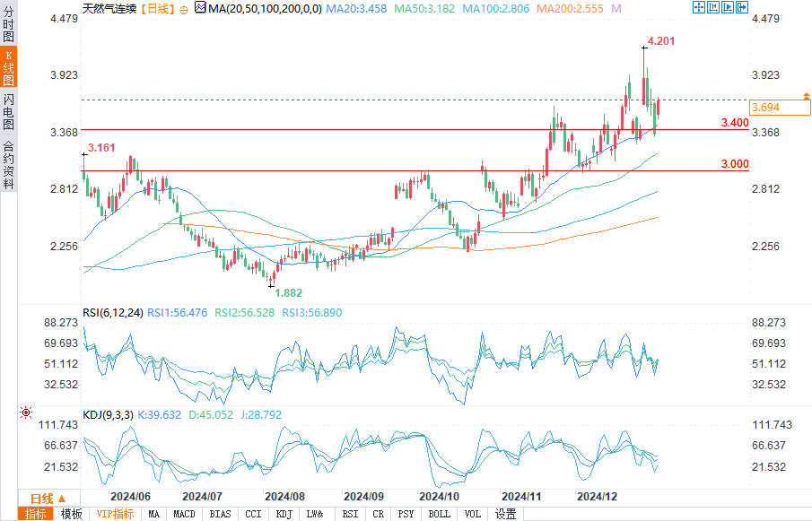
Task: Click the orange bell next to price 3.694
Action: coord(806,95)
